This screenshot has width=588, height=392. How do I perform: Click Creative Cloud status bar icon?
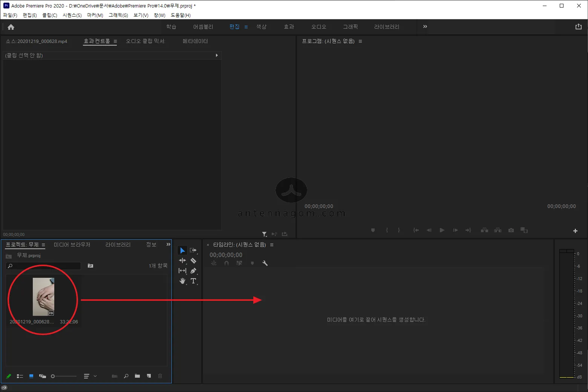(x=4, y=388)
